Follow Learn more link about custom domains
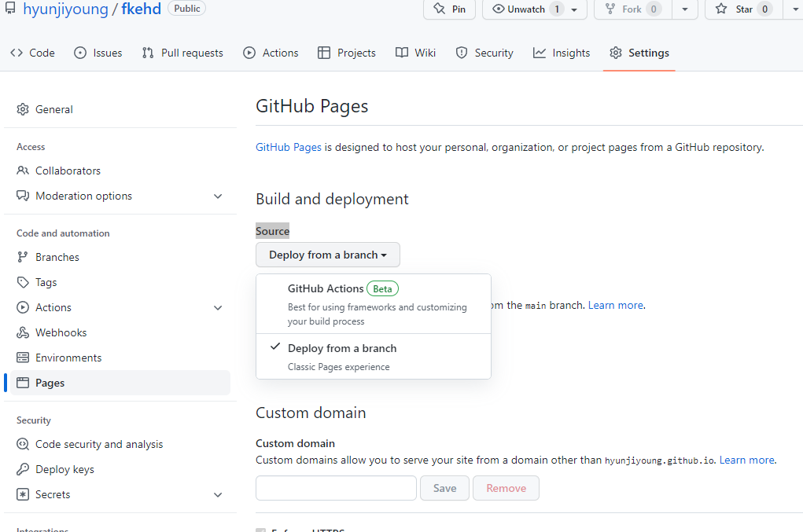The width and height of the screenshot is (803, 532). point(746,460)
